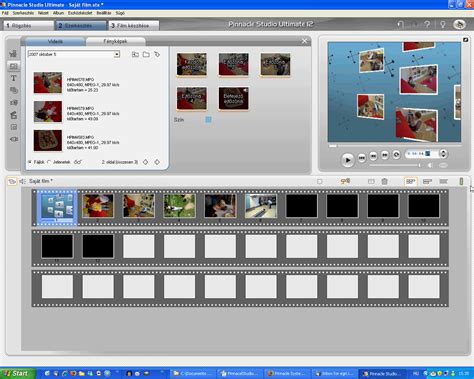Open the photos and frame grabs sidebar section
This screenshot has width=474, height=379.
pyautogui.click(x=13, y=90)
